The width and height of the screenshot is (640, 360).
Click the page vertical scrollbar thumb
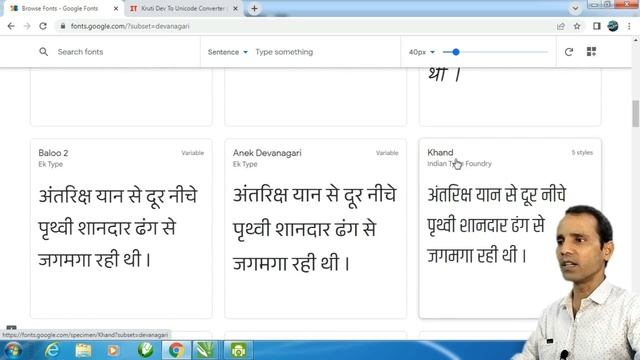(636, 113)
